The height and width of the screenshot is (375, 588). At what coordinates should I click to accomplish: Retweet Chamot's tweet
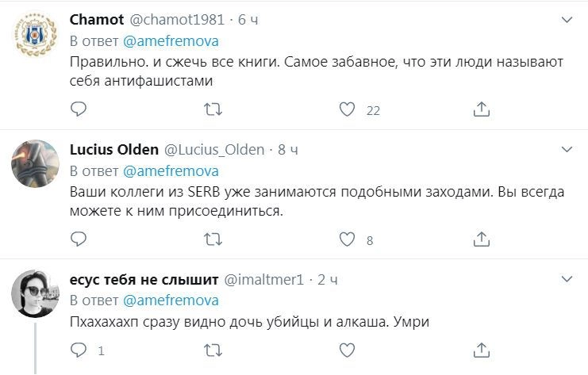pos(212,109)
